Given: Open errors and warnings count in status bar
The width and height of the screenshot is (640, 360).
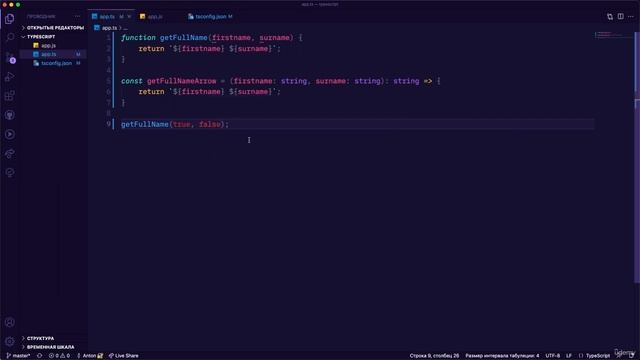Looking at the screenshot, I should pos(59,356).
